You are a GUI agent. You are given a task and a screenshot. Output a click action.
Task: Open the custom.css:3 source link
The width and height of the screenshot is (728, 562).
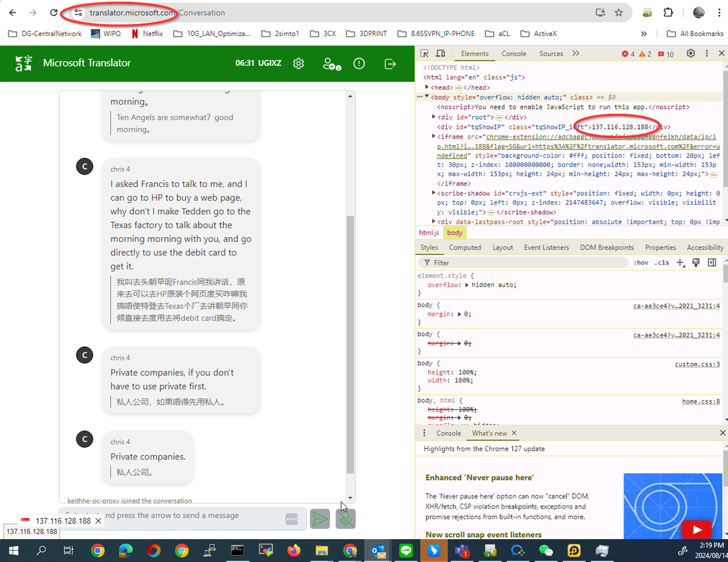click(x=697, y=364)
